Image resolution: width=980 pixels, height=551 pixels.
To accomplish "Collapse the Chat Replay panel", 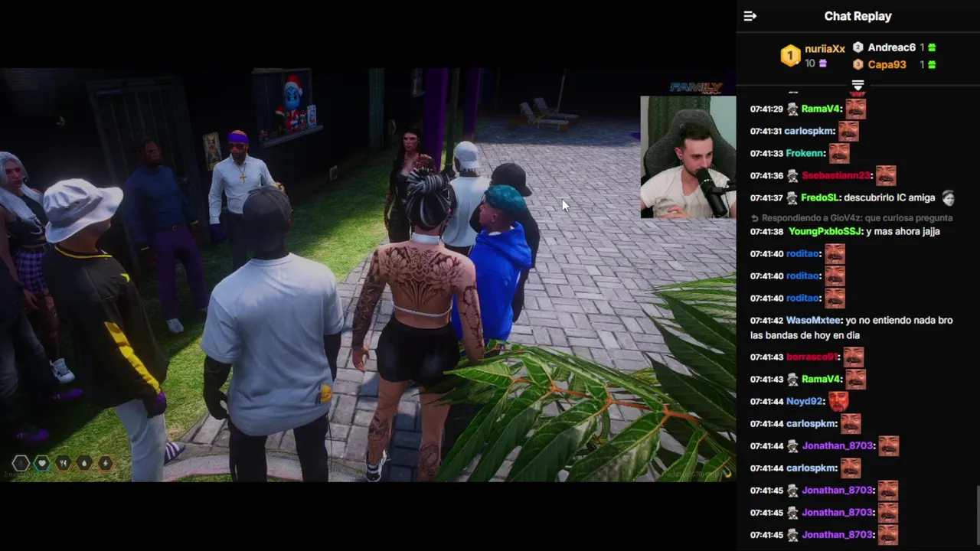I will click(750, 16).
